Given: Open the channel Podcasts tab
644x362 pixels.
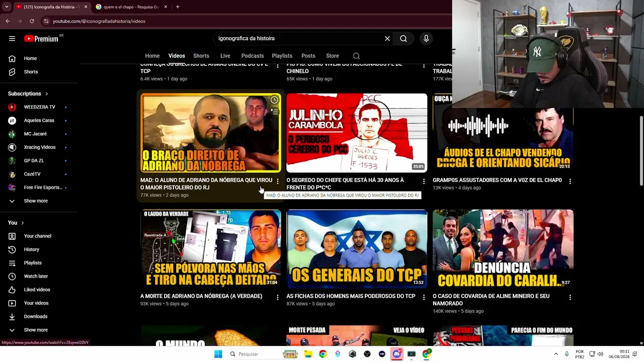Looking at the screenshot, I should pyautogui.click(x=253, y=56).
